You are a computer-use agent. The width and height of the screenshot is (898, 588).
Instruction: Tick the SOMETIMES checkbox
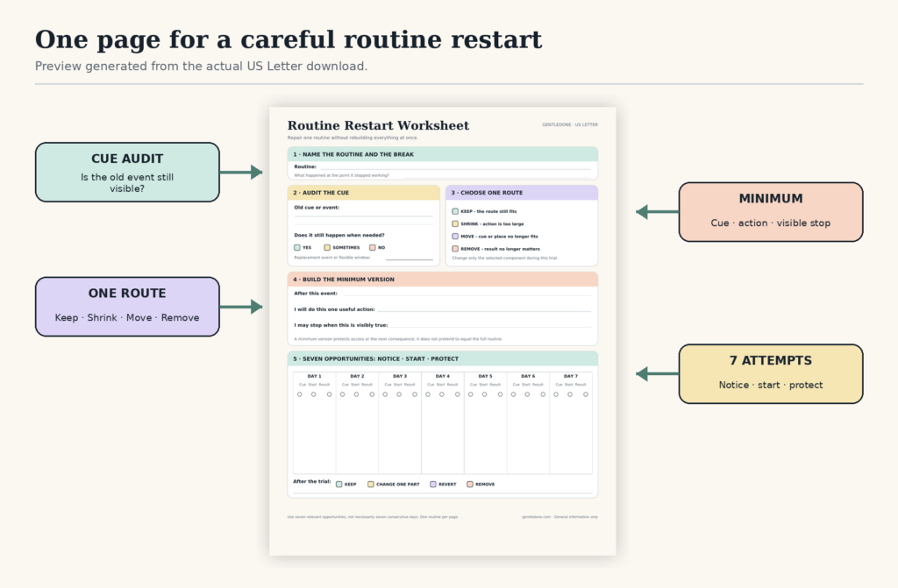327,247
